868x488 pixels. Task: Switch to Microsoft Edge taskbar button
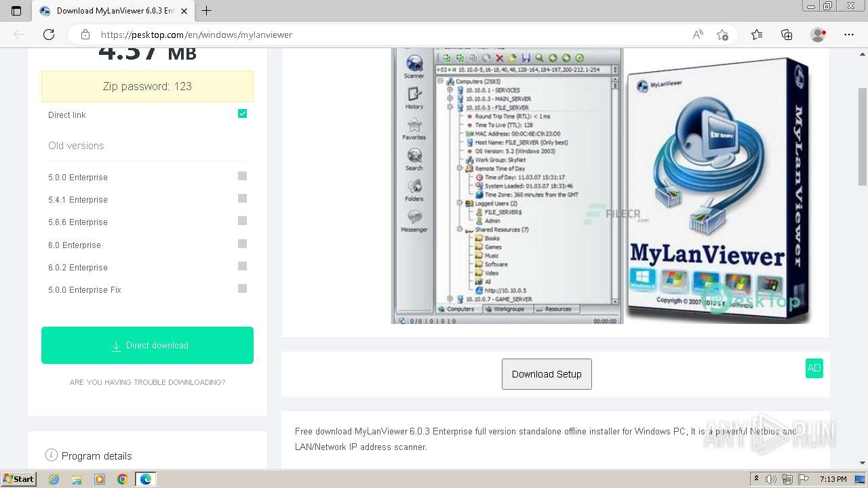click(x=146, y=479)
